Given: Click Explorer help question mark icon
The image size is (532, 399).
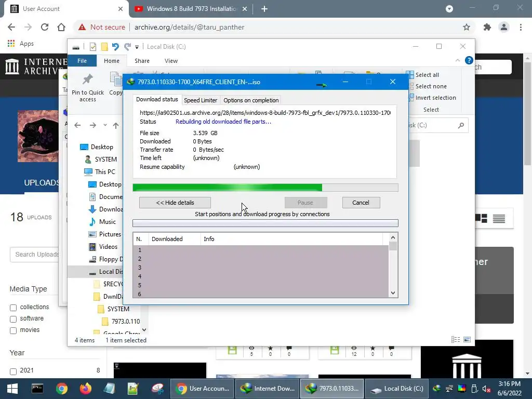Looking at the screenshot, I should tap(469, 60).
